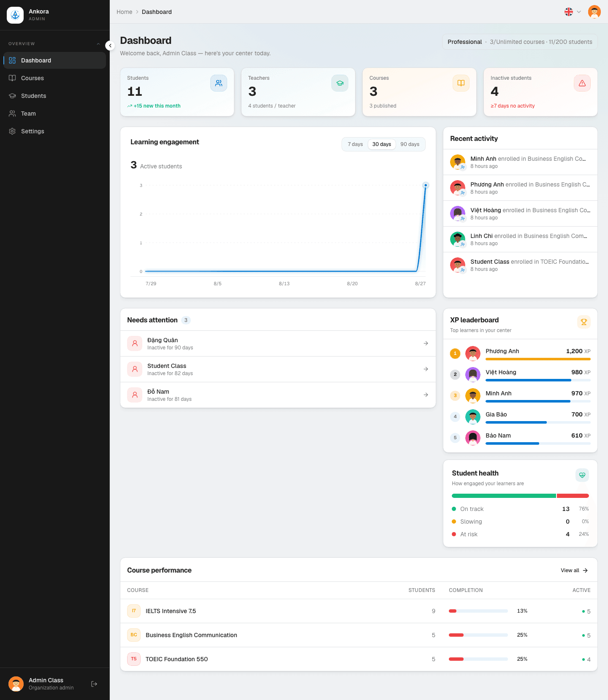Open Student Class arrow in Needs attention
Image resolution: width=608 pixels, height=700 pixels.
click(426, 369)
